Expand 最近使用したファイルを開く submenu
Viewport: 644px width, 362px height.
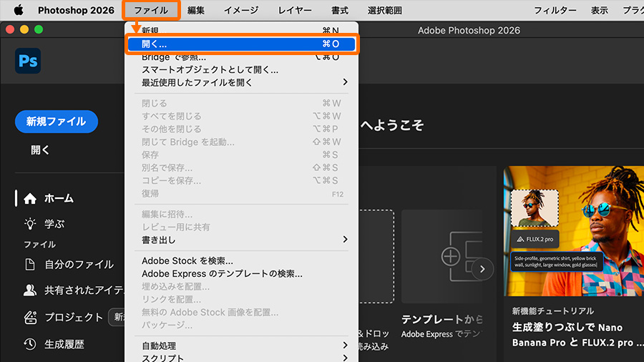(242, 82)
